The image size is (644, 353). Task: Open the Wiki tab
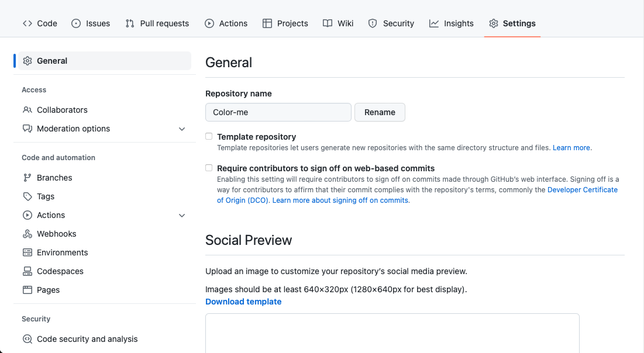[x=338, y=23]
